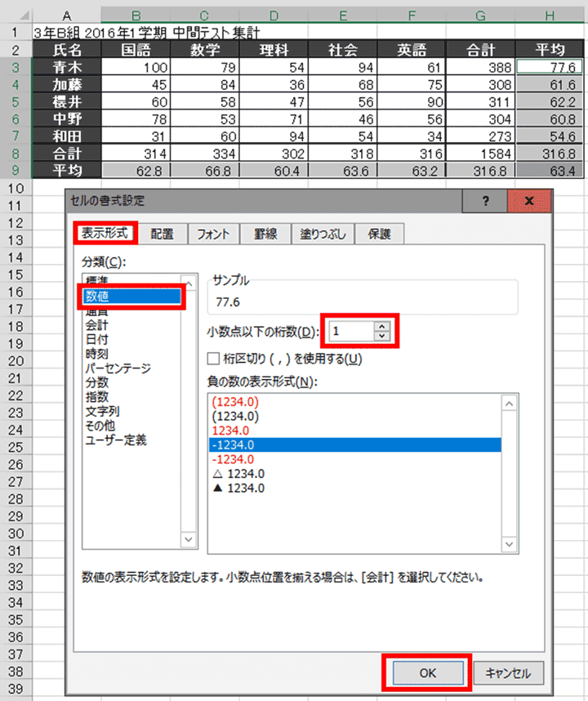Switch to the 配置 tab
The image size is (588, 701).
162,234
